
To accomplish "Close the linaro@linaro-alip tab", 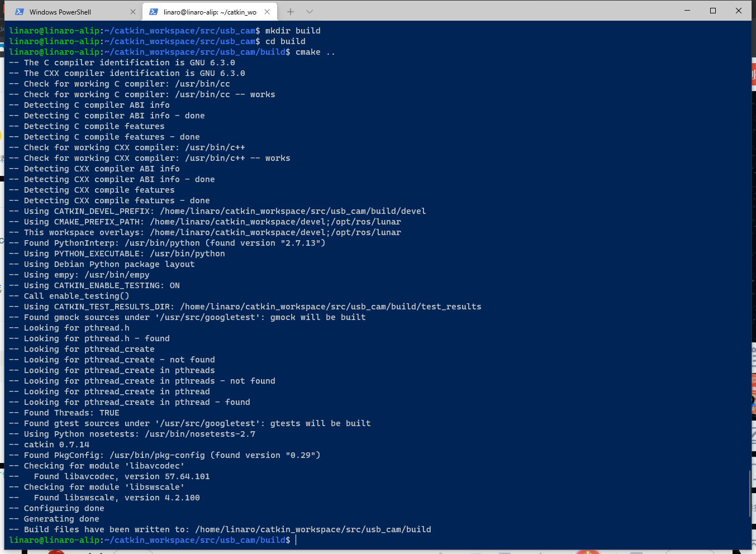I will (267, 12).
